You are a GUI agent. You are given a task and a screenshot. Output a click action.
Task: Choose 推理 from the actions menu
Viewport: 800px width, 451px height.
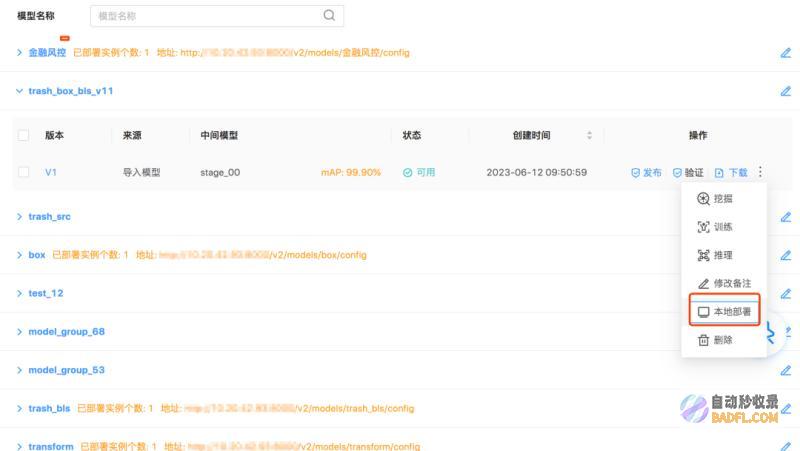coord(715,255)
